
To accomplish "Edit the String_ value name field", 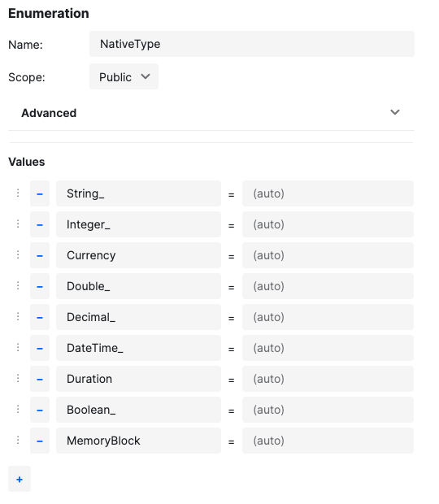I will click(x=138, y=193).
